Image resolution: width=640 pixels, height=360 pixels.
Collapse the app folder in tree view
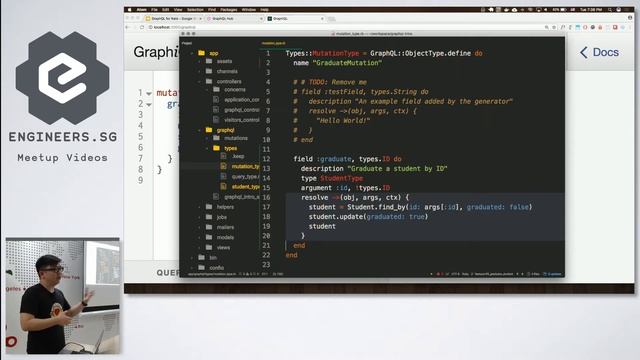192,53
